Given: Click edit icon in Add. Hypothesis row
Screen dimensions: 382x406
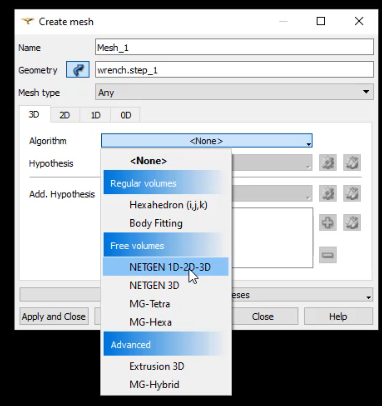Looking at the screenshot, I should [352, 193].
